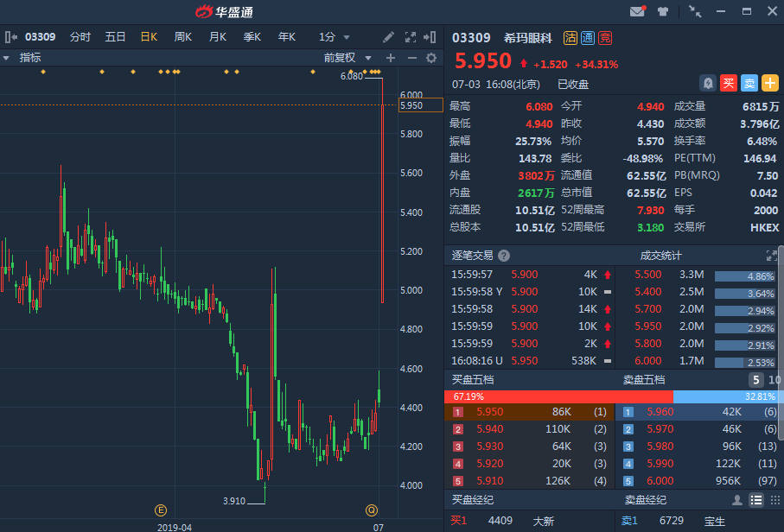This screenshot has height=532, width=784.
Task: Select the 季K quarterly chart tab
Action: (x=252, y=37)
